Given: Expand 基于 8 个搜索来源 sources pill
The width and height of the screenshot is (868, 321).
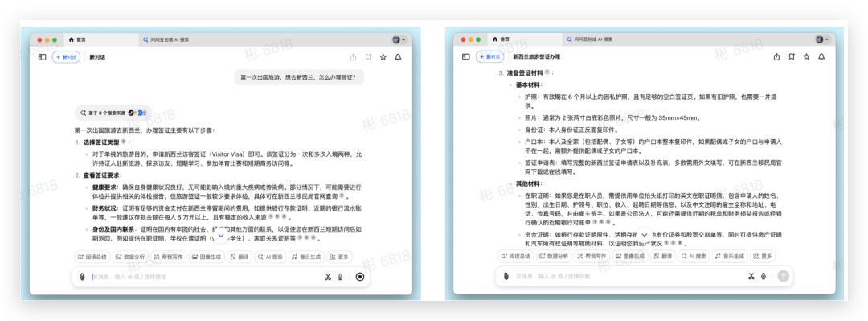Looking at the screenshot, I should click(113, 113).
